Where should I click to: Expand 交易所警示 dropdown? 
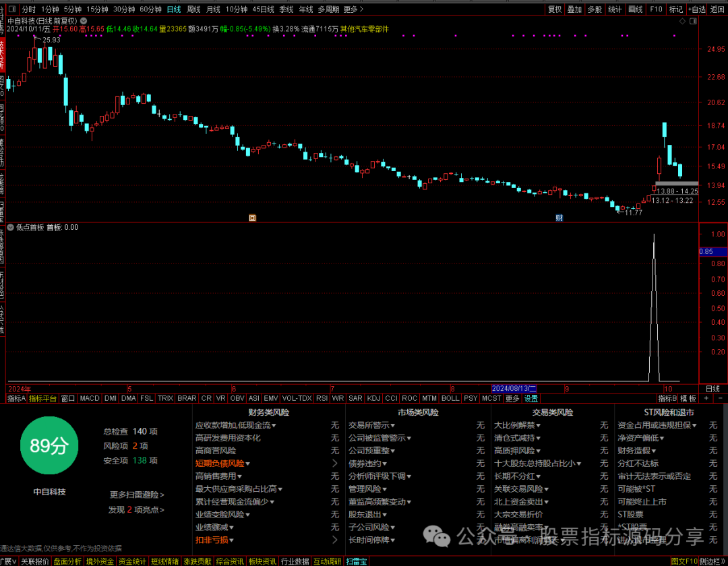point(393,425)
